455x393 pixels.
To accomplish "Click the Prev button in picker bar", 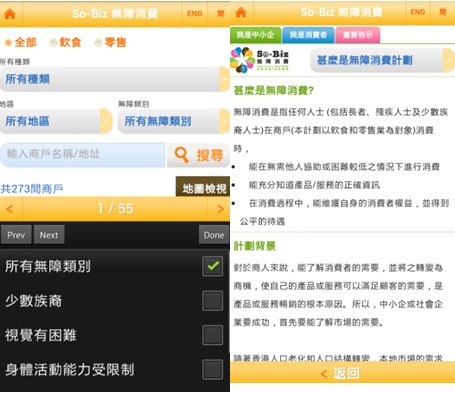I will click(x=16, y=235).
